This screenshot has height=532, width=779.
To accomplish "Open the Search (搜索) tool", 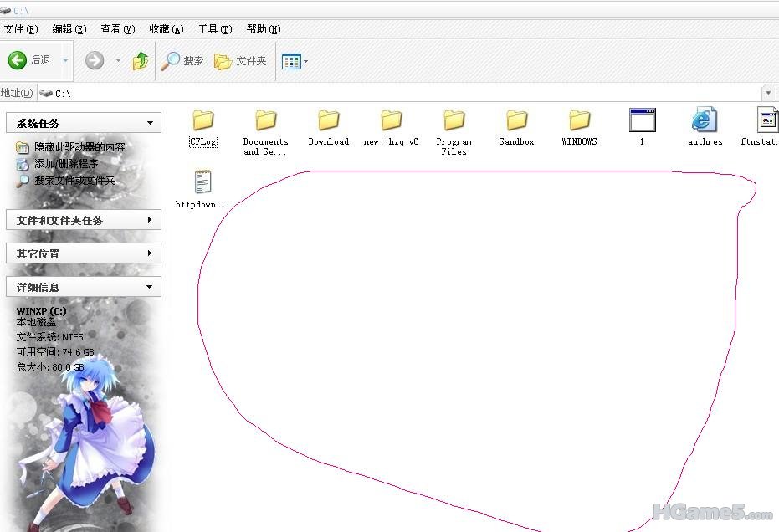I will (x=183, y=61).
